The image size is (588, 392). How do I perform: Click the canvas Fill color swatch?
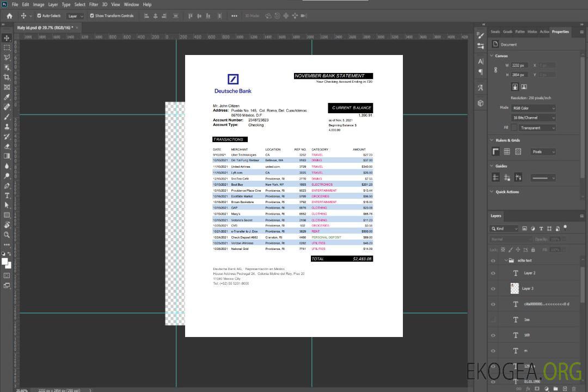click(514, 128)
